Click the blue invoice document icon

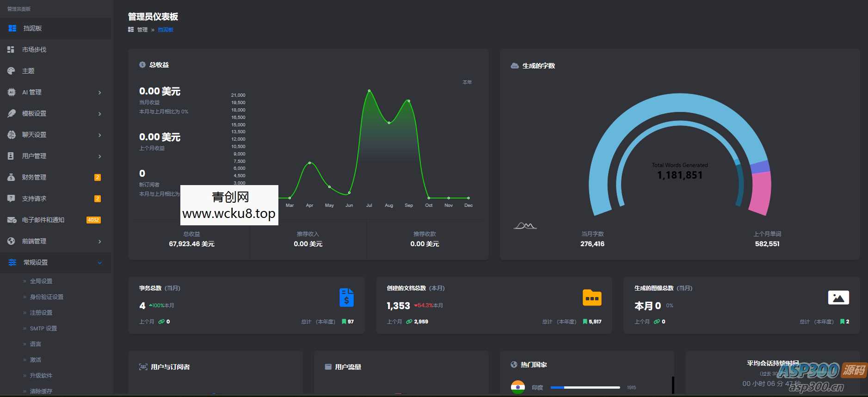point(346,298)
